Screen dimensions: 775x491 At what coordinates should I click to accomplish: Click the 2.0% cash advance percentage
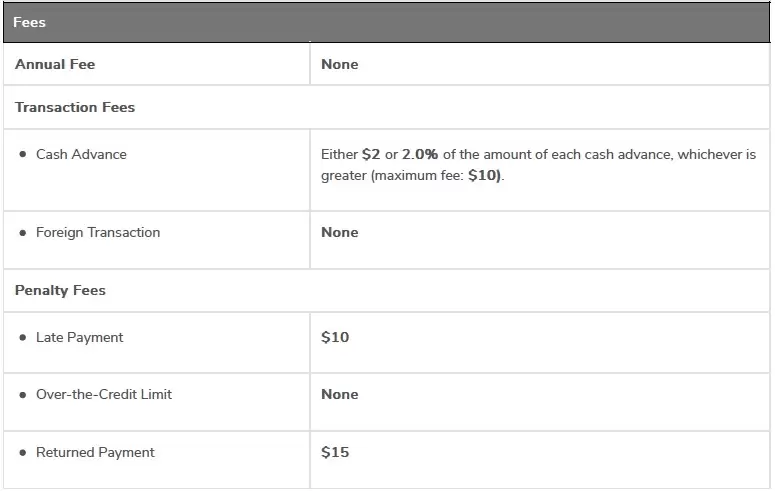click(420, 155)
